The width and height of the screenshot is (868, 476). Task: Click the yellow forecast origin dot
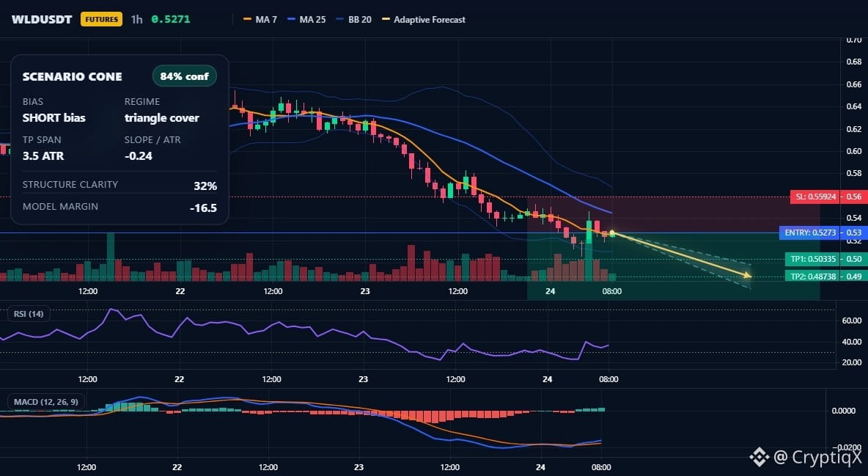[612, 233]
